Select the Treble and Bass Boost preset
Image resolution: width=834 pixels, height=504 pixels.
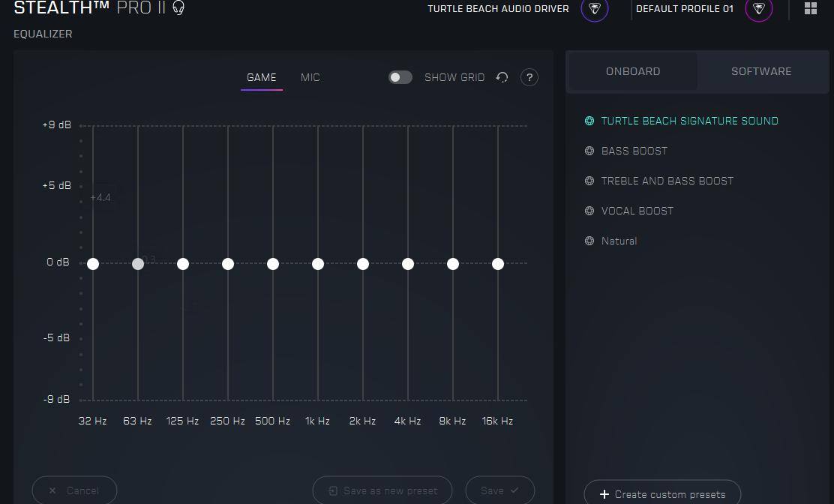[x=667, y=181]
